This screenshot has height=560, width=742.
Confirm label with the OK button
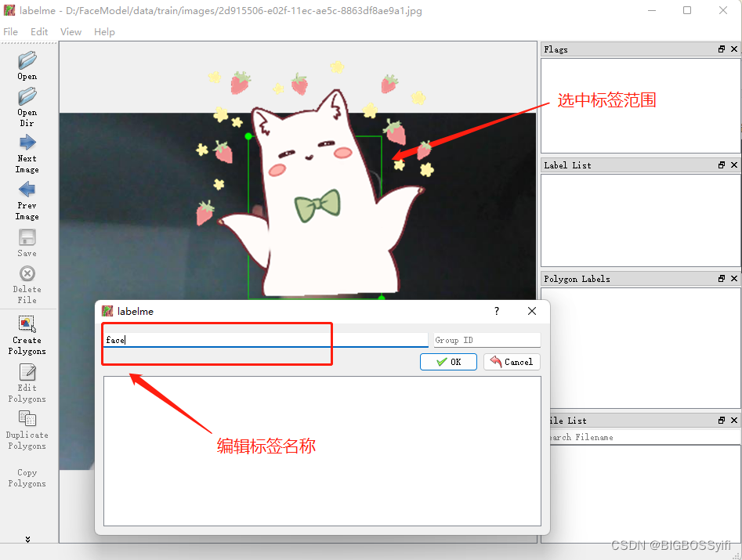[x=448, y=362]
